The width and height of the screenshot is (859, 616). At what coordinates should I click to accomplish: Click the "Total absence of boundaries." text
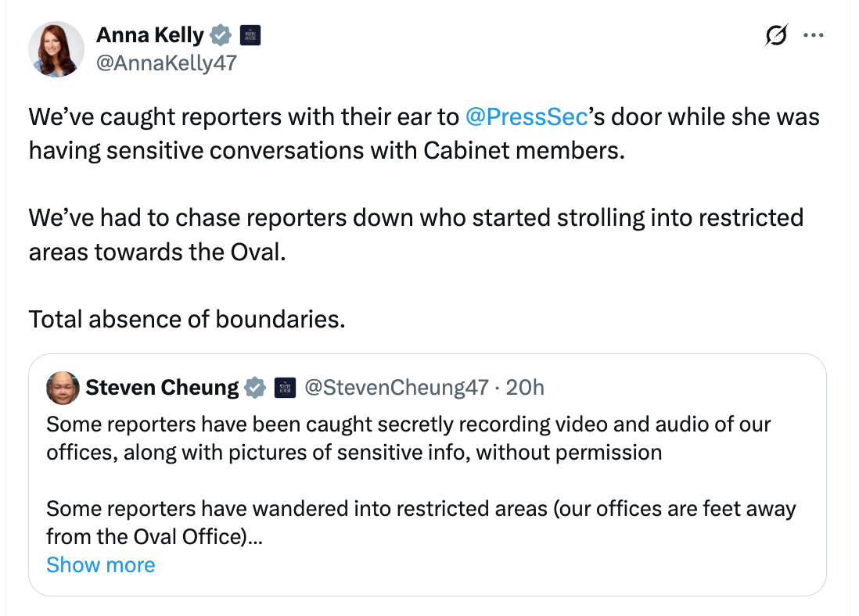tap(187, 319)
